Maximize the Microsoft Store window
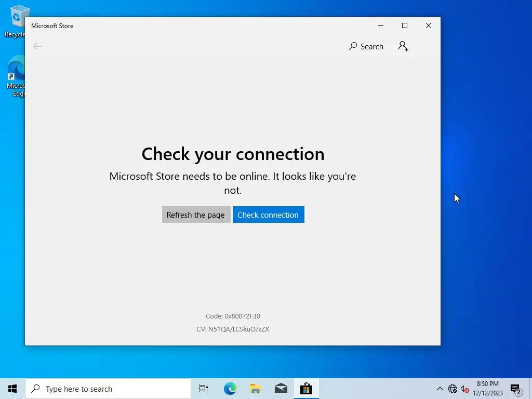 404,26
